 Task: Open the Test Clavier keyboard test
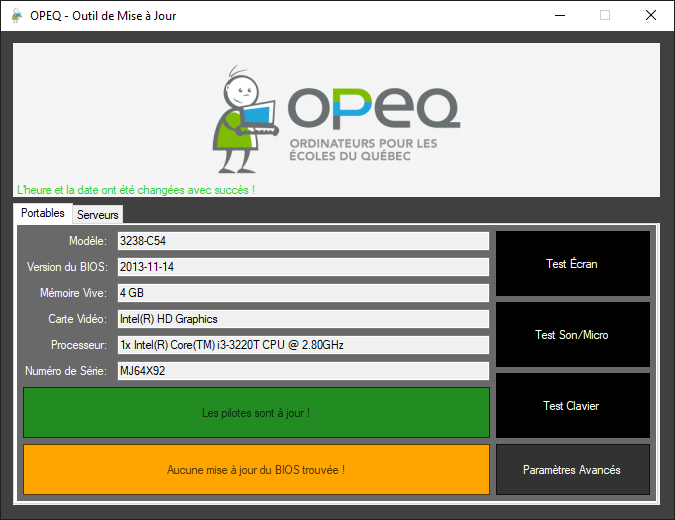[x=573, y=405]
